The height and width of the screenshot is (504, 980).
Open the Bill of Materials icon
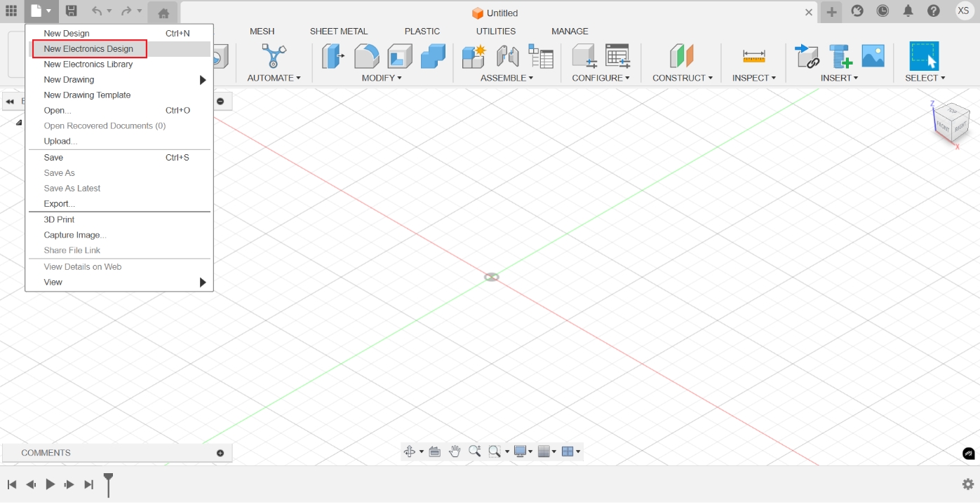pos(541,56)
